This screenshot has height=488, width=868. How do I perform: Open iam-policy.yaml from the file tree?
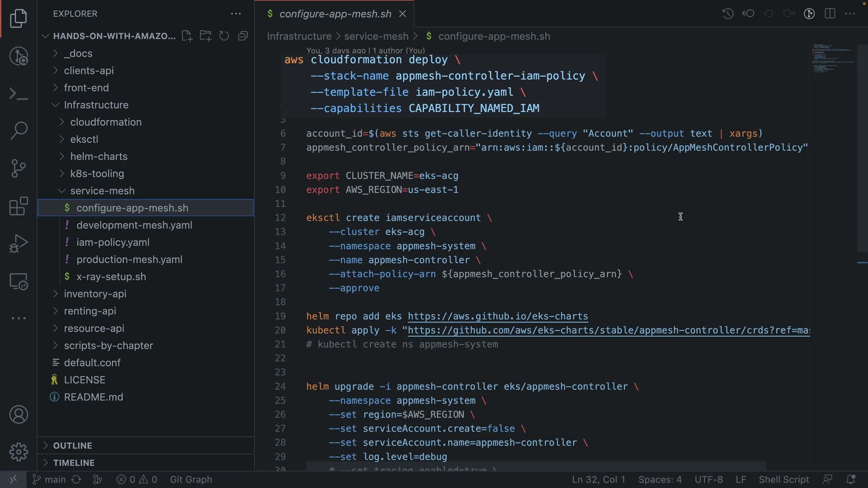(x=113, y=242)
